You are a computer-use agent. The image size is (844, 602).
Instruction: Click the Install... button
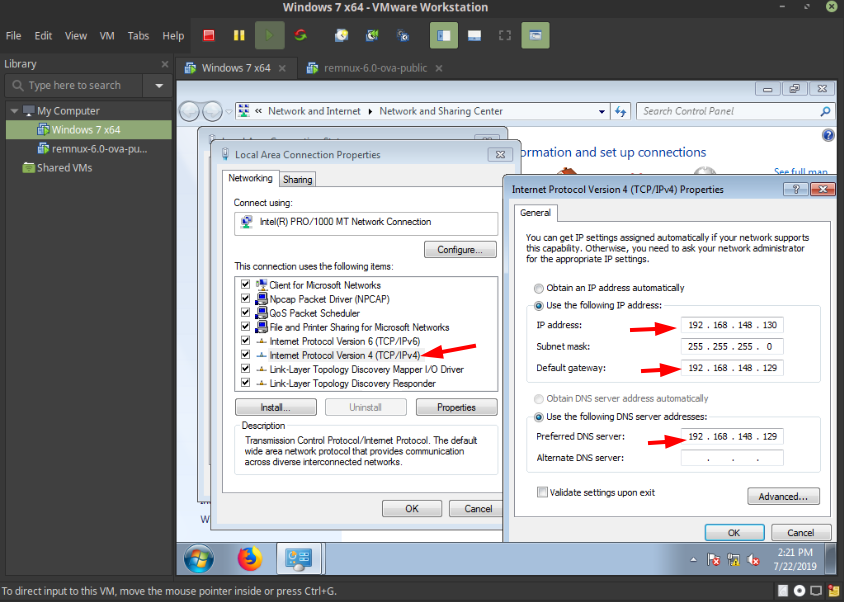click(276, 408)
